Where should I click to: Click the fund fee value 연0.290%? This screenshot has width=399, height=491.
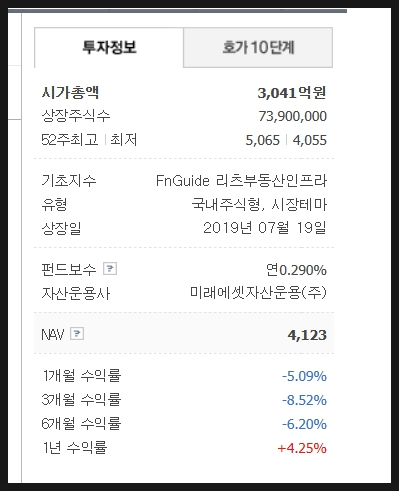[x=296, y=270]
